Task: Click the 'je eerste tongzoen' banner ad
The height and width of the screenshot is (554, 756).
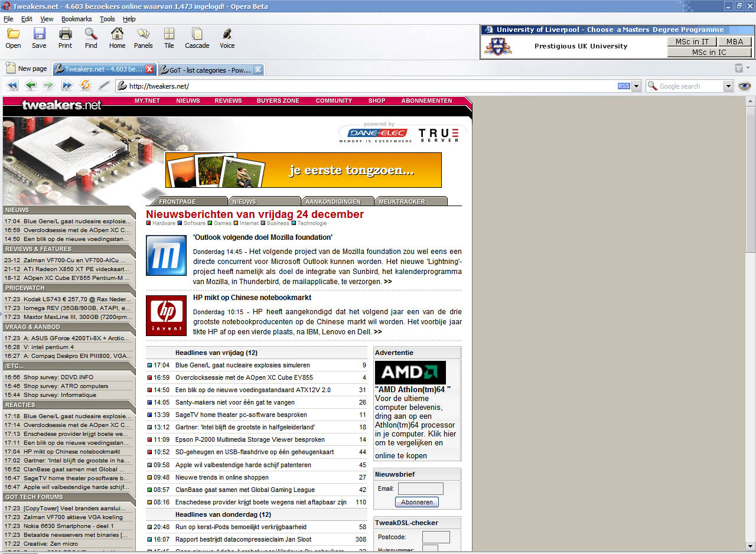Action: pyautogui.click(x=304, y=170)
